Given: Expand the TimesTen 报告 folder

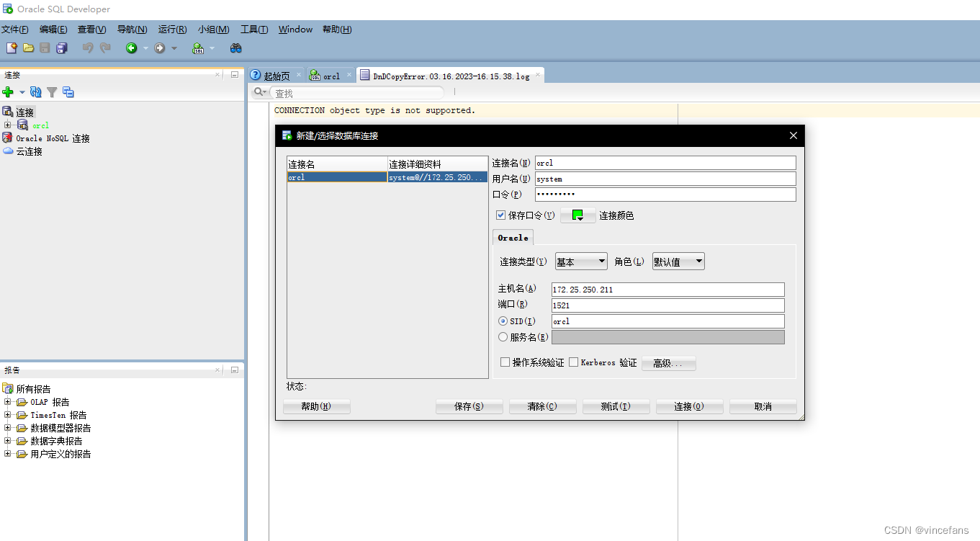Looking at the screenshot, I should [8, 415].
